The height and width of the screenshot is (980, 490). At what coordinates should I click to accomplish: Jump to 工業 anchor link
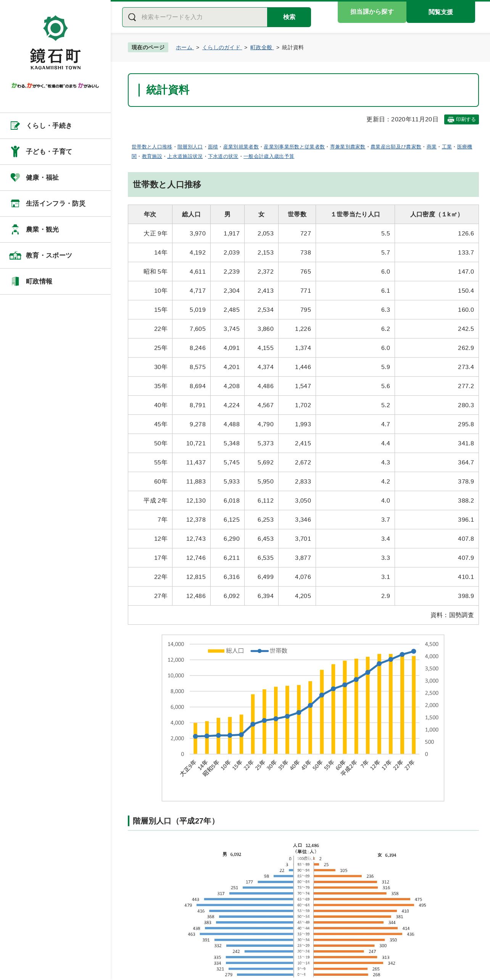[446, 147]
